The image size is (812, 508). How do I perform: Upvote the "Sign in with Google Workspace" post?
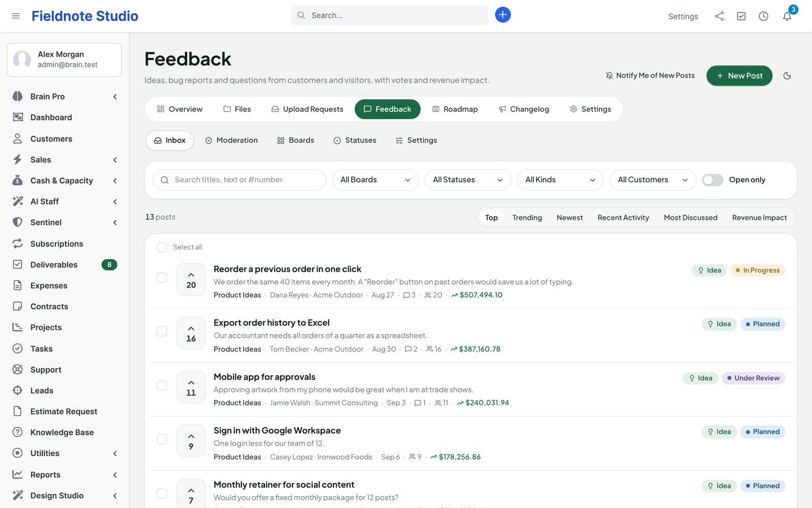[x=191, y=441]
